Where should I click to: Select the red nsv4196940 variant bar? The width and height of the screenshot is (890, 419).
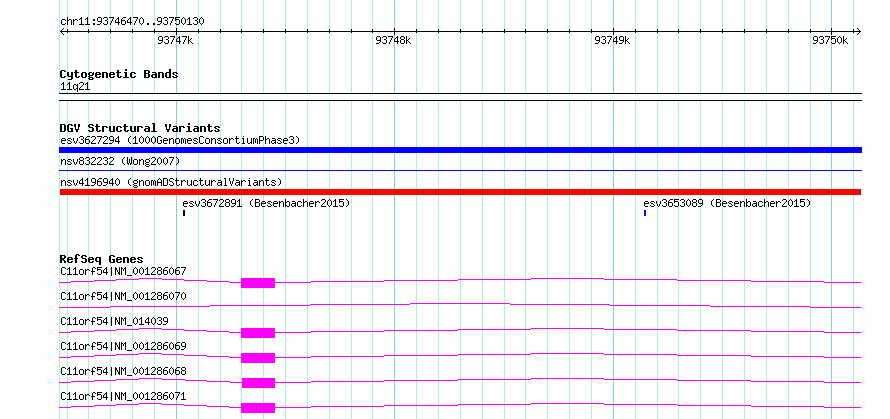point(460,192)
